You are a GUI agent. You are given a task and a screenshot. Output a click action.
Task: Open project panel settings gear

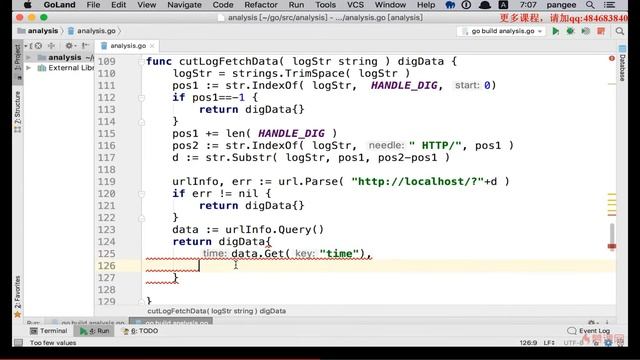pyautogui.click(x=69, y=46)
